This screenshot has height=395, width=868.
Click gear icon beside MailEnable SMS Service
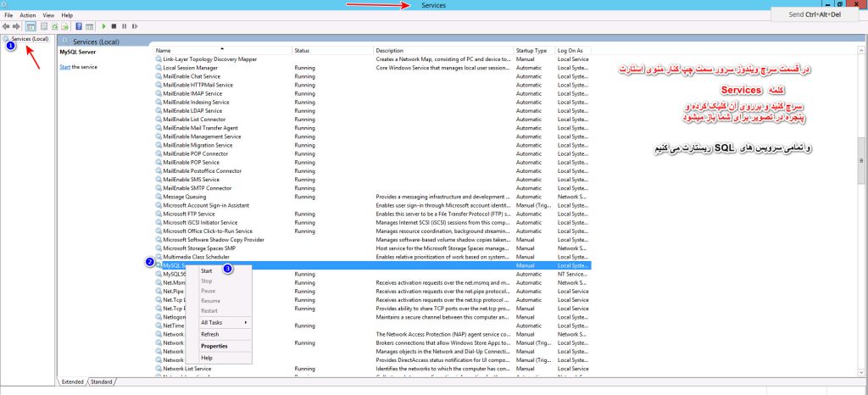(x=159, y=179)
